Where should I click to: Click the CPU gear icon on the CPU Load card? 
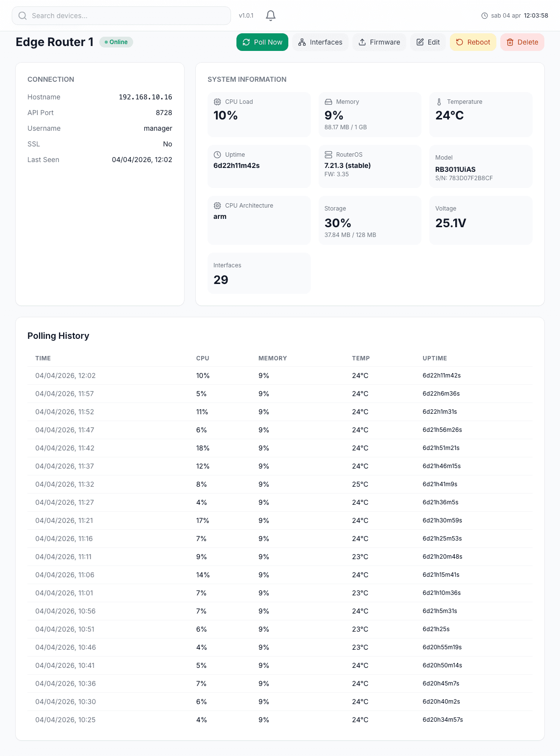[x=216, y=102]
